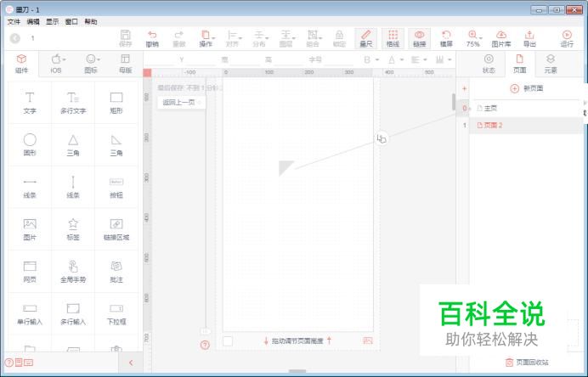Click the 保存 save icon in toolbar

[125, 38]
